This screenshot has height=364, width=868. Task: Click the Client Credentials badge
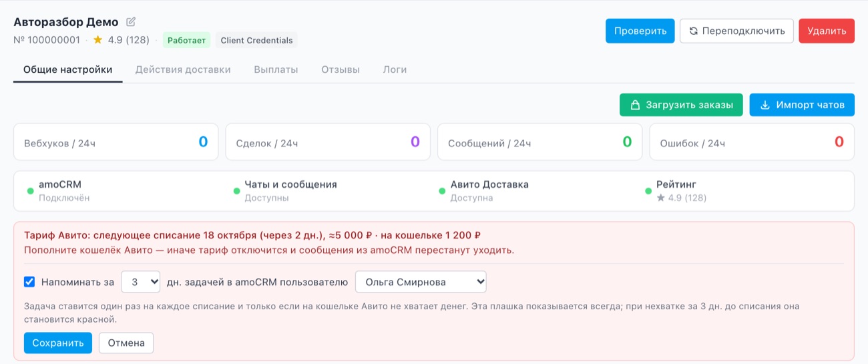point(256,40)
